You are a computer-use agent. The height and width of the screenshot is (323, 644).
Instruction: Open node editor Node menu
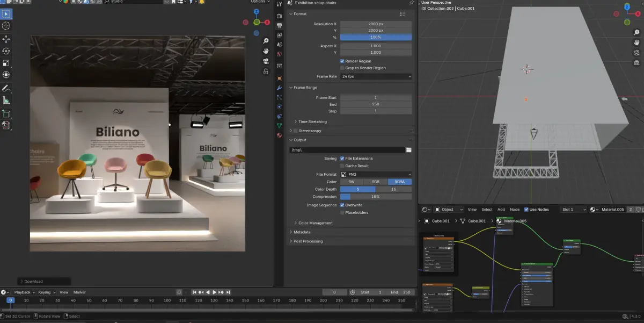pos(515,209)
